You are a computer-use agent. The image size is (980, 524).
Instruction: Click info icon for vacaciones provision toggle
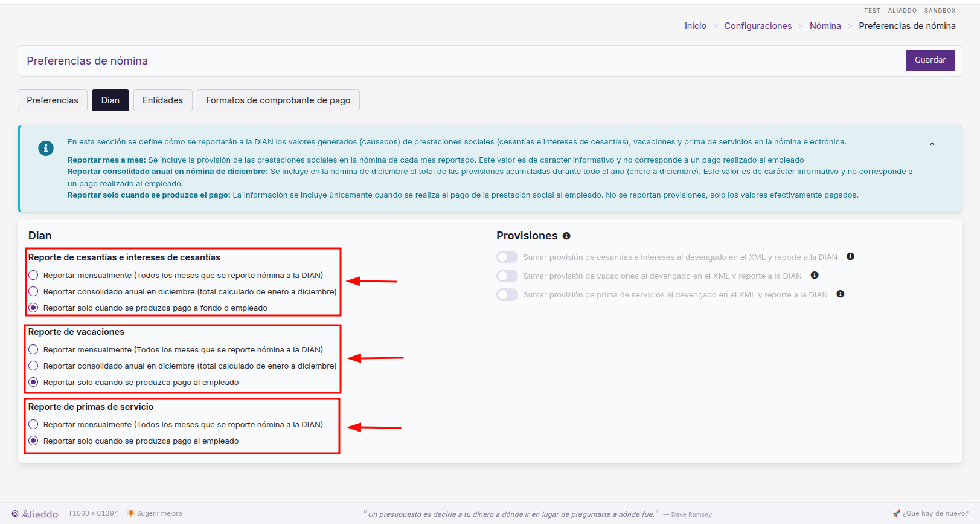point(815,276)
